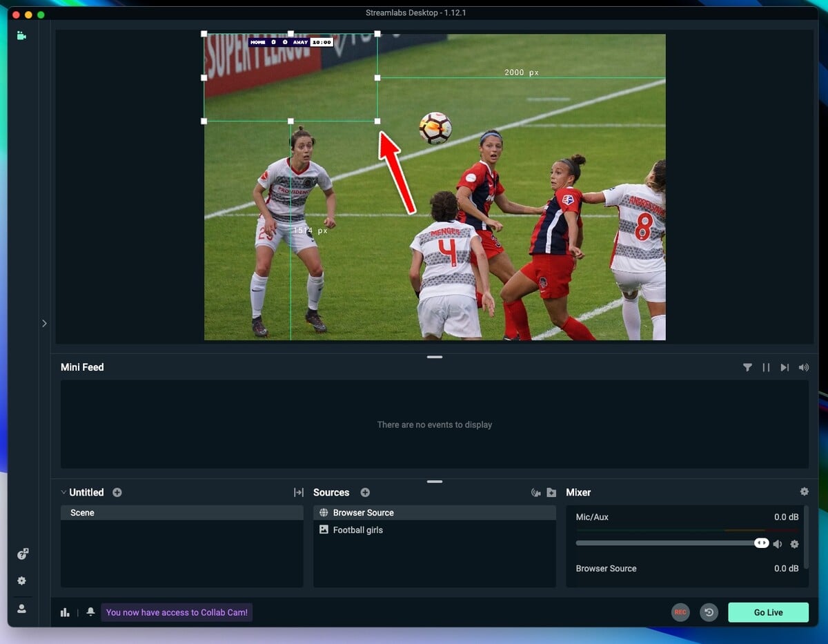Add a new folder in the Sources panel

point(551,492)
